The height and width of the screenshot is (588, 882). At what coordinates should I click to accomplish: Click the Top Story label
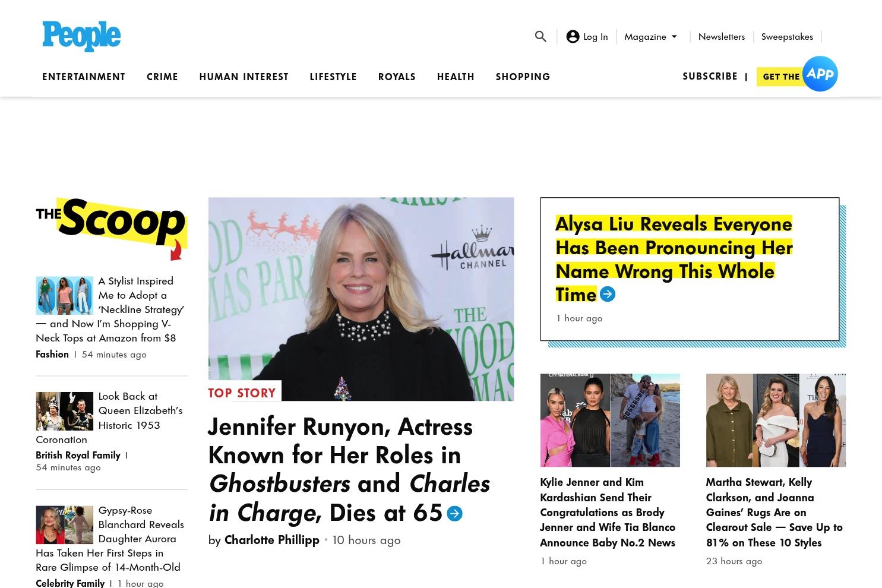[242, 393]
